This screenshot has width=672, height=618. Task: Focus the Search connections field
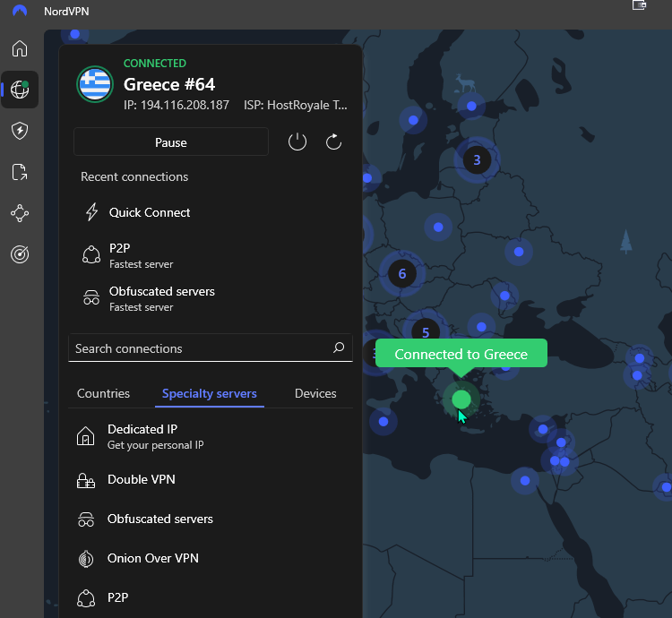click(211, 348)
